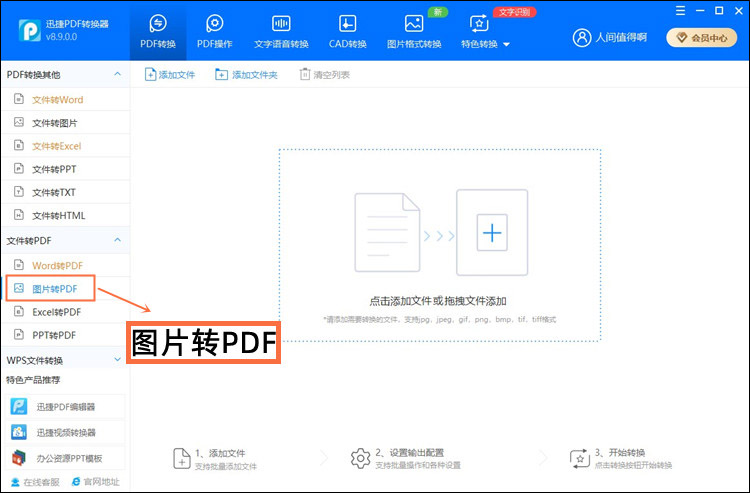The width and height of the screenshot is (750, 493).
Task: Open 办公资源PPT模板 product recommendation
Action: (66, 458)
